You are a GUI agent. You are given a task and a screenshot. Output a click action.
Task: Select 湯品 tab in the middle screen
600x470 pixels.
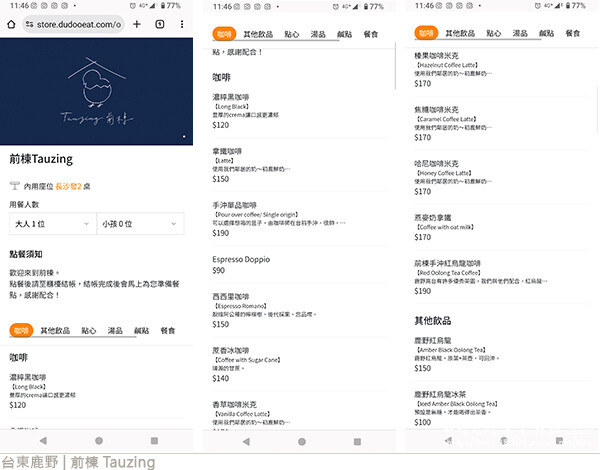click(318, 34)
